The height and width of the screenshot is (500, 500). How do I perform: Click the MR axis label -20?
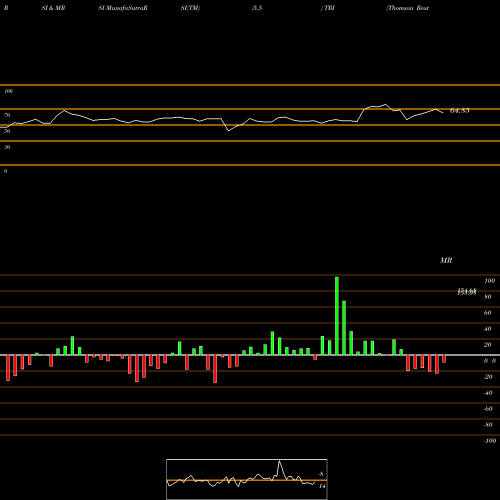point(488,377)
